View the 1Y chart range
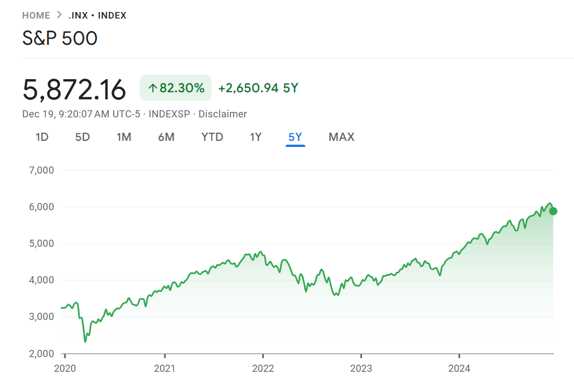 [256, 137]
